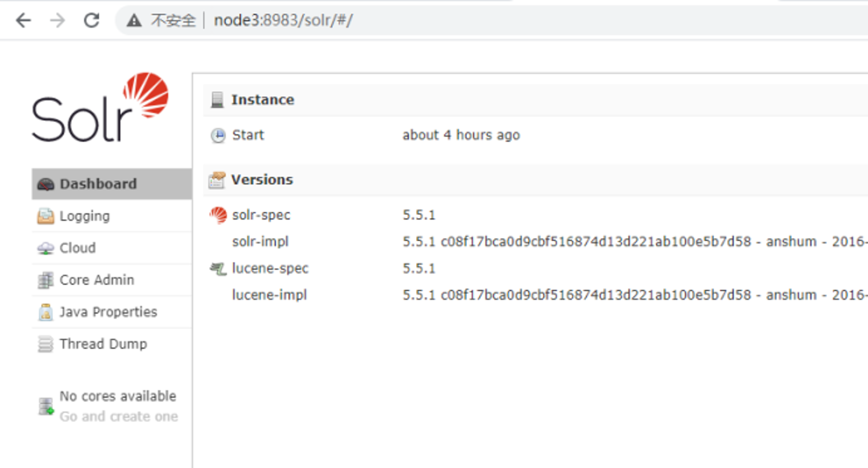Viewport: 868px width, 468px height.
Task: Click the Logging inbox icon
Action: [x=46, y=216]
